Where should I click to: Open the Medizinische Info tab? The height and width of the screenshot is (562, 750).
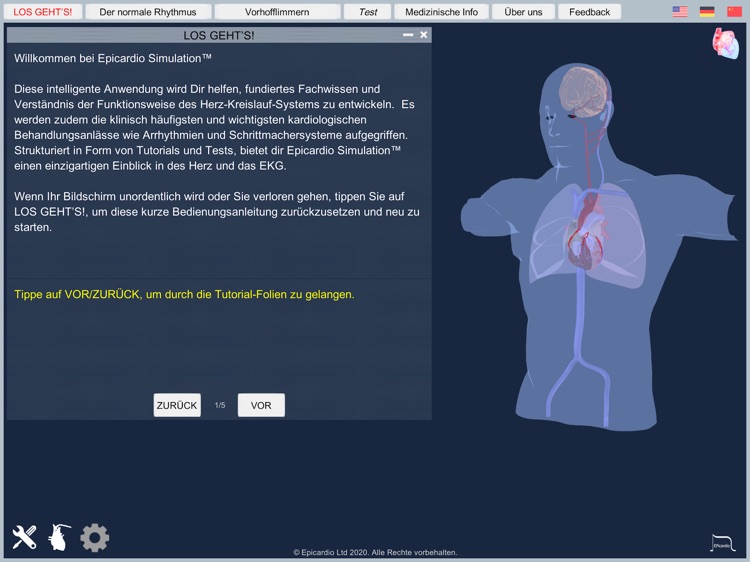441,12
